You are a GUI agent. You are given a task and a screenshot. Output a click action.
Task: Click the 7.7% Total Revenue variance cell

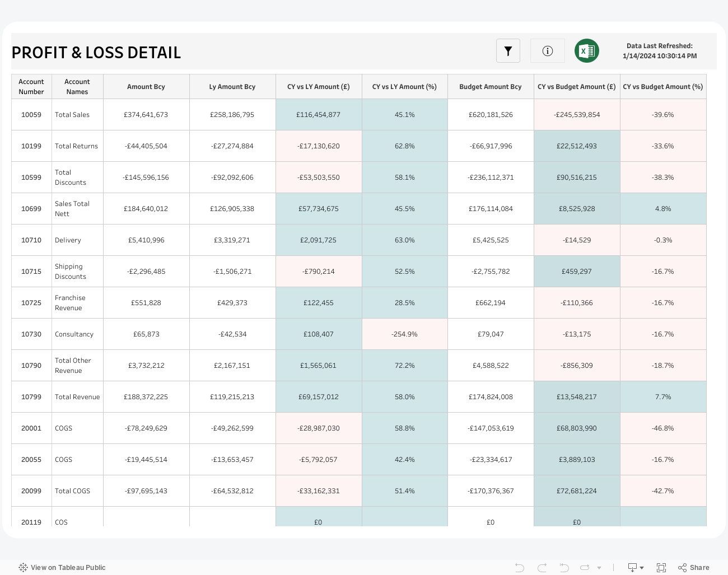(663, 397)
